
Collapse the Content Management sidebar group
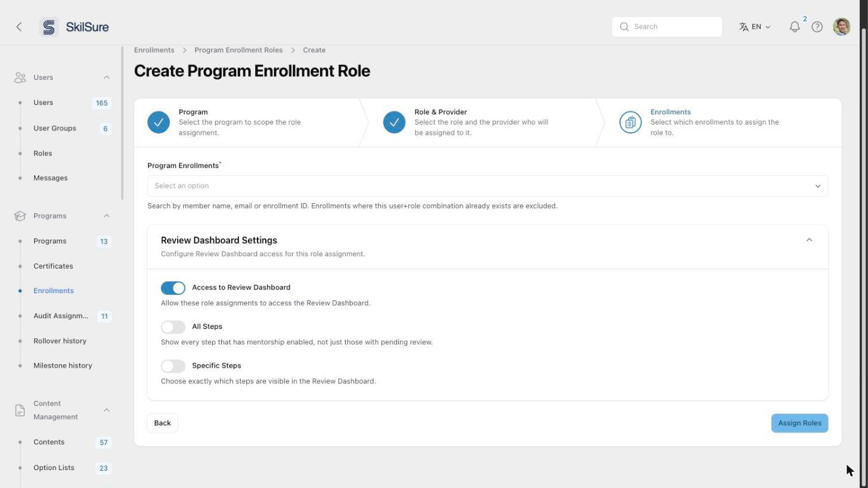(106, 410)
